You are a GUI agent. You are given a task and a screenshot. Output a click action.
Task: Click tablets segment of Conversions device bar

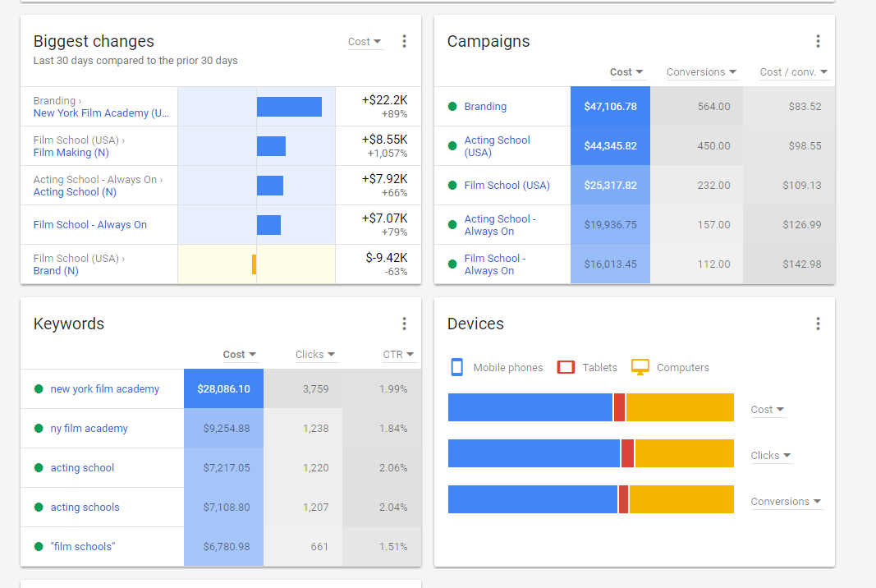[x=623, y=499]
